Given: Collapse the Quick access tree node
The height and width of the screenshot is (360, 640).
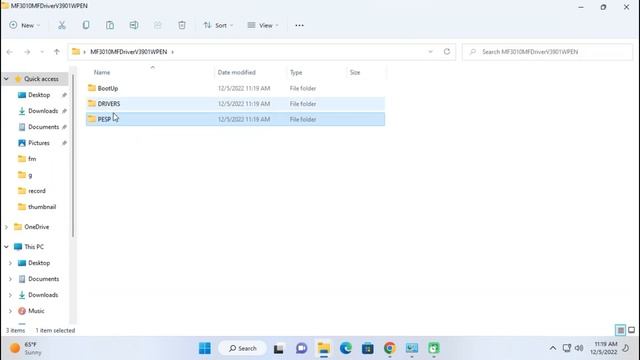Looking at the screenshot, I should 6,79.
